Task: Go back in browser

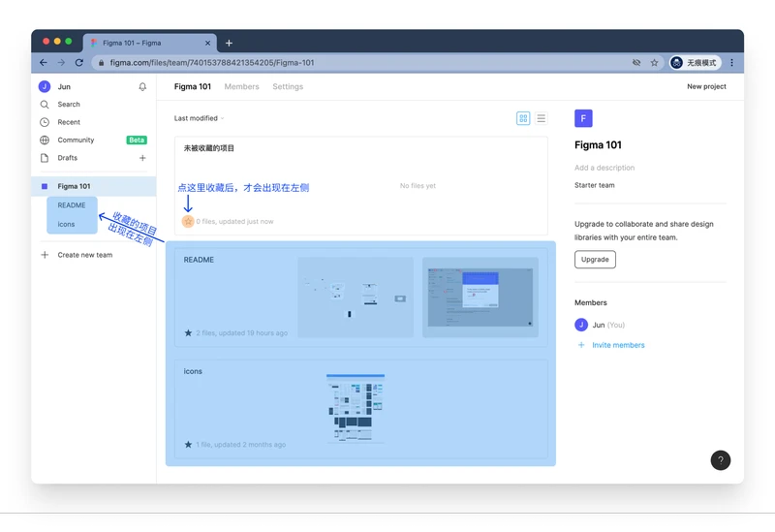Action: click(44, 63)
